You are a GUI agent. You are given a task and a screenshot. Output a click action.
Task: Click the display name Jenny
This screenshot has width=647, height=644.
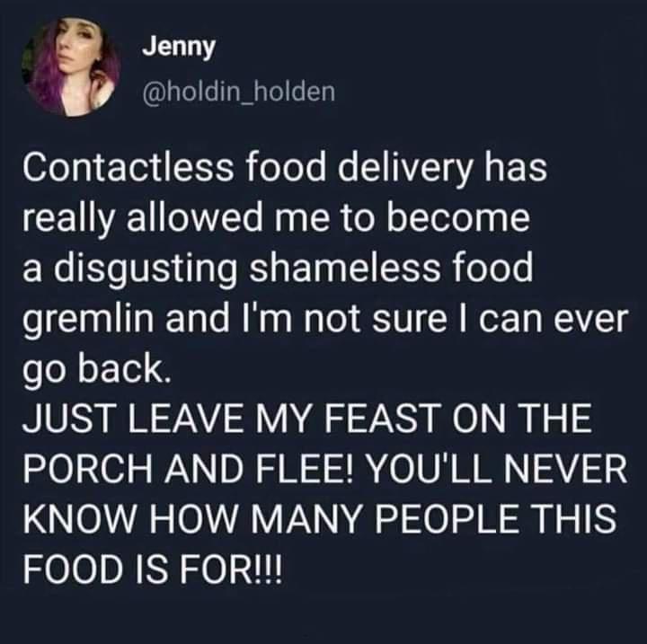click(179, 47)
